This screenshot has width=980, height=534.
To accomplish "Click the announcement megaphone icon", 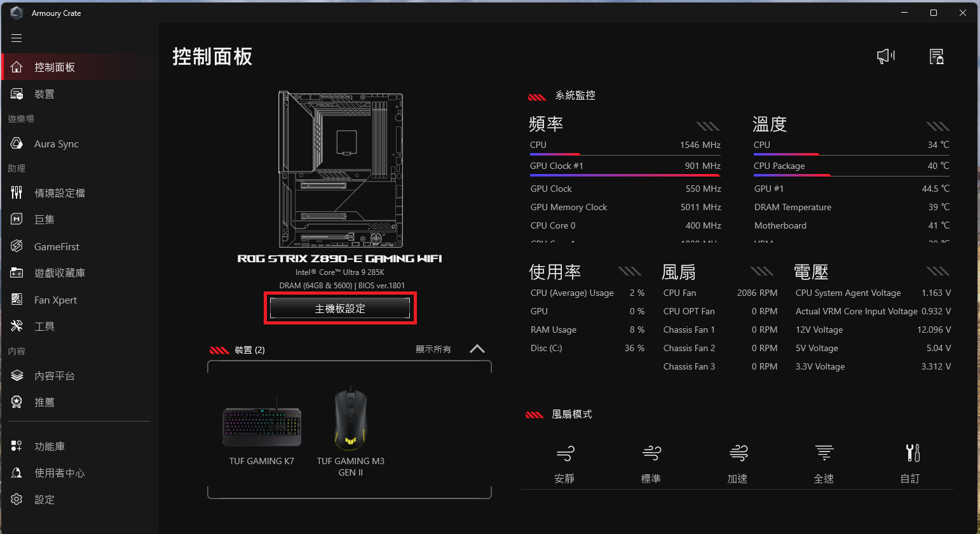I will click(886, 57).
